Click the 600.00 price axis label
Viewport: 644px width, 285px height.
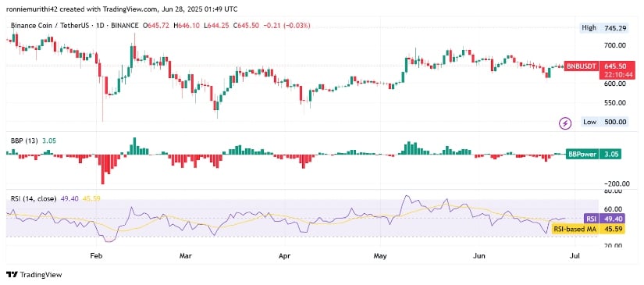click(615, 84)
